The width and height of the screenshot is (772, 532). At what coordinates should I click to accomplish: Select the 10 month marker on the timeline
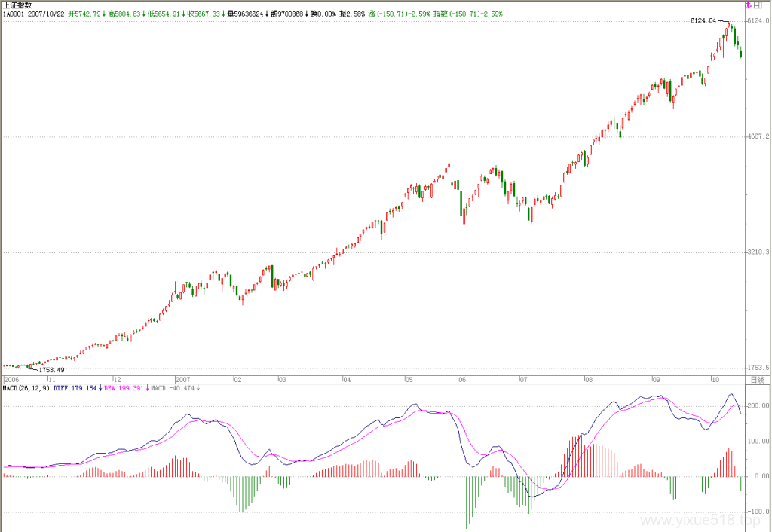715,380
